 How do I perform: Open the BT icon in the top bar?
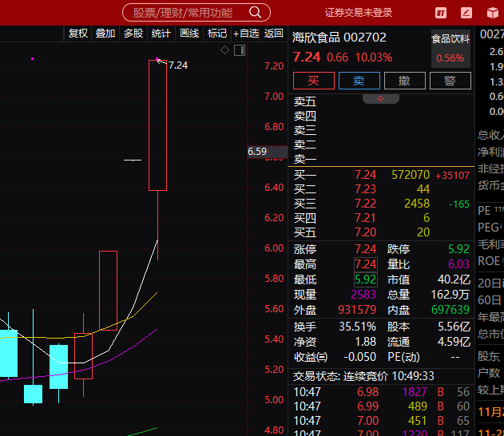tap(441, 13)
